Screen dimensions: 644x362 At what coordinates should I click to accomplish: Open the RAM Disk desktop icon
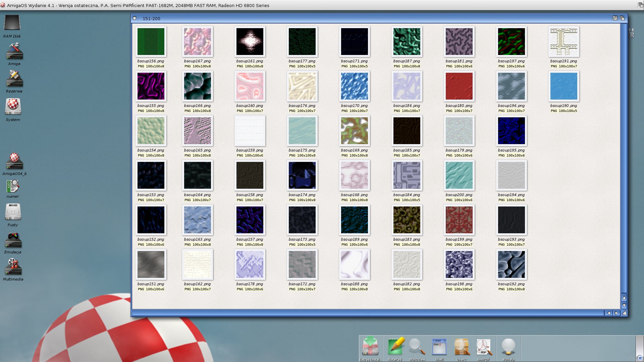coord(12,23)
